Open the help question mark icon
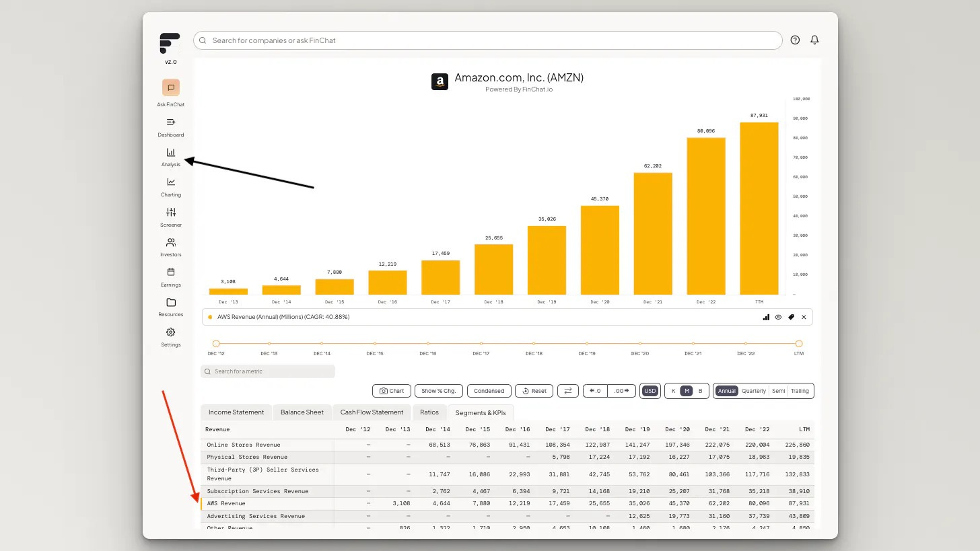 pos(795,40)
